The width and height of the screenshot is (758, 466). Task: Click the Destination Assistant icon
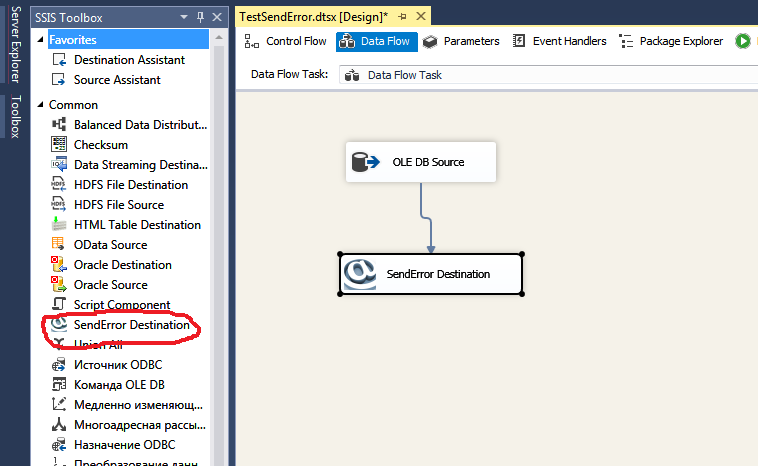point(58,60)
